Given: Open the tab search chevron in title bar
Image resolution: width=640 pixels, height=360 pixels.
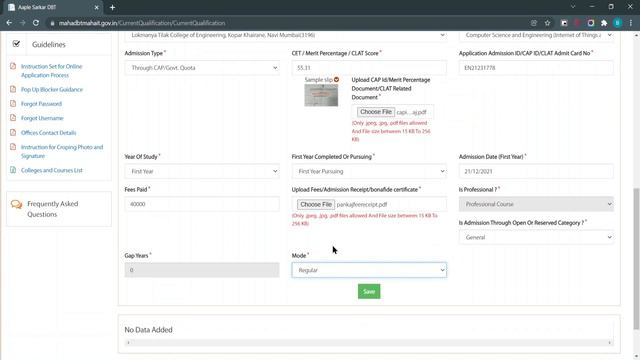Looking at the screenshot, I should pyautogui.click(x=573, y=7).
